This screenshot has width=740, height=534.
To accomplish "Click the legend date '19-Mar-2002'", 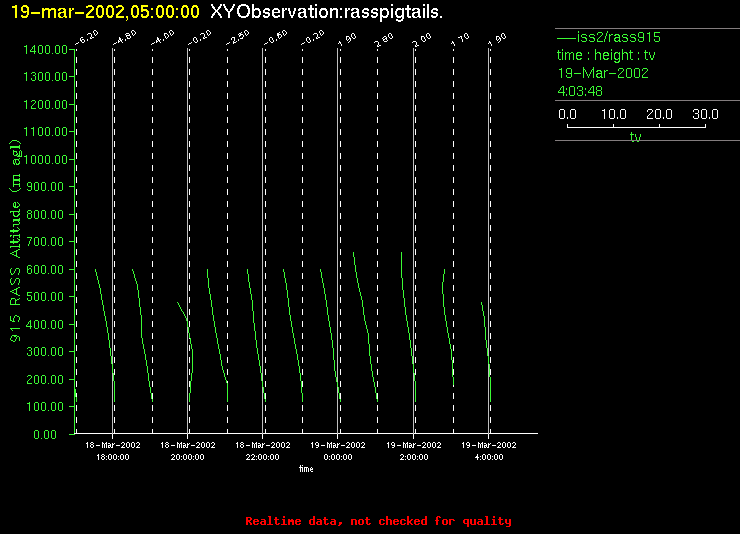I will coord(603,73).
